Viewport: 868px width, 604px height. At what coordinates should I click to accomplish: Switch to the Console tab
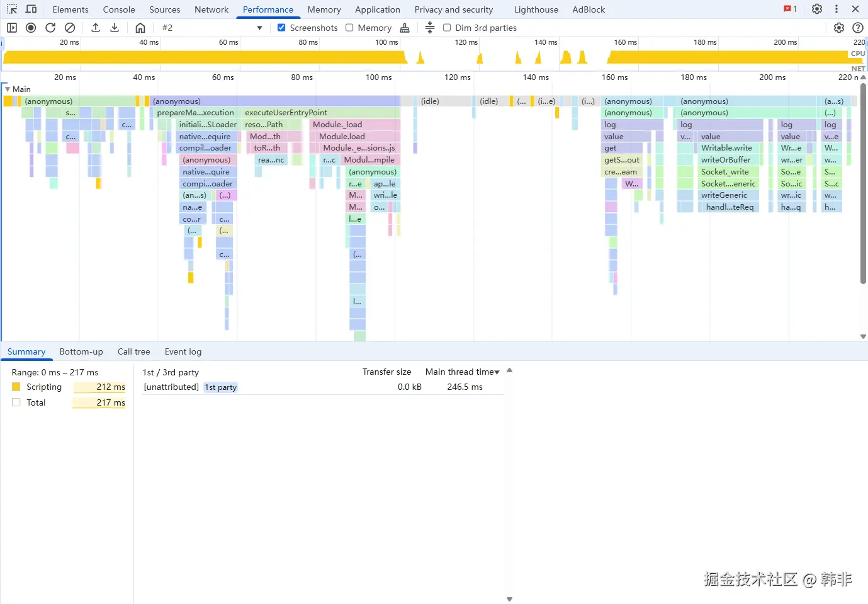[x=119, y=9]
